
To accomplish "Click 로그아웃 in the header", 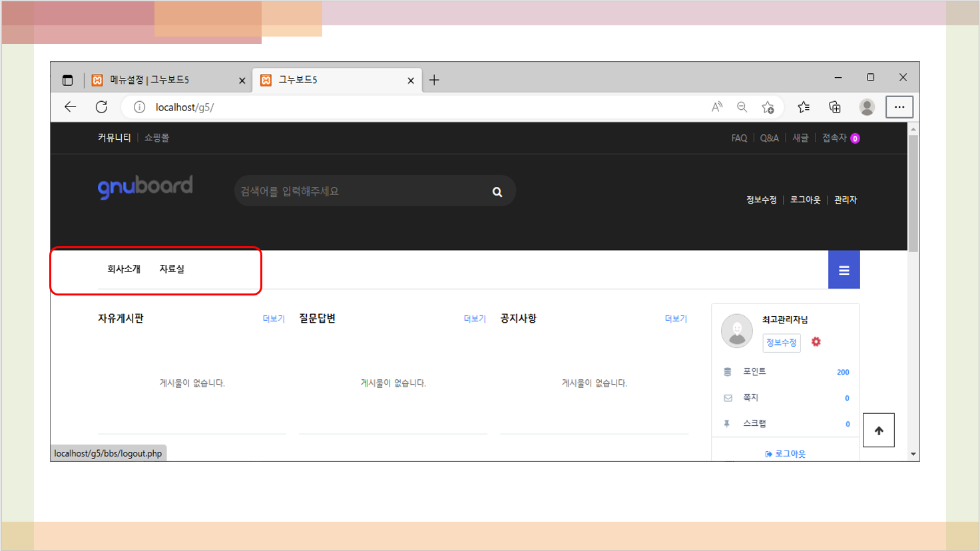I will click(x=806, y=200).
